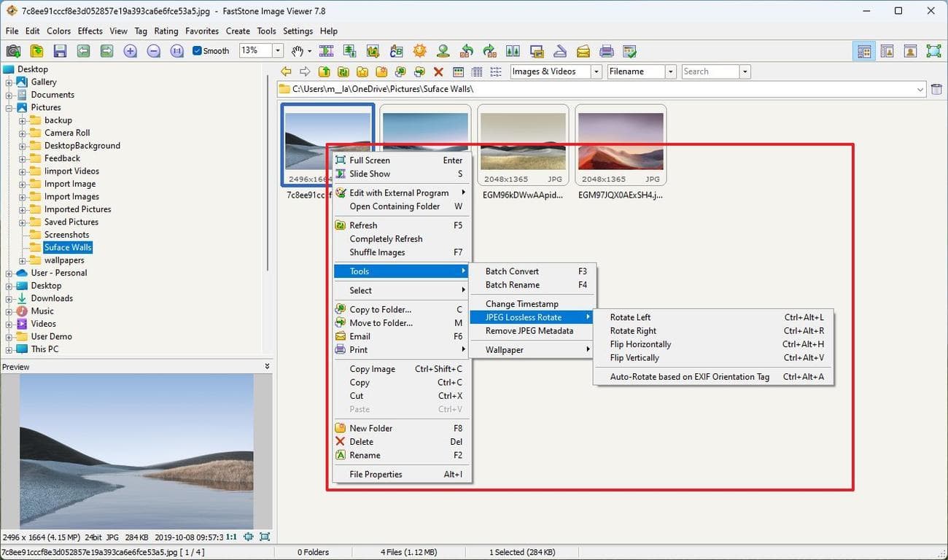Image resolution: width=948 pixels, height=560 pixels.
Task: Open the Email image toolbar icon
Action: pos(583,51)
